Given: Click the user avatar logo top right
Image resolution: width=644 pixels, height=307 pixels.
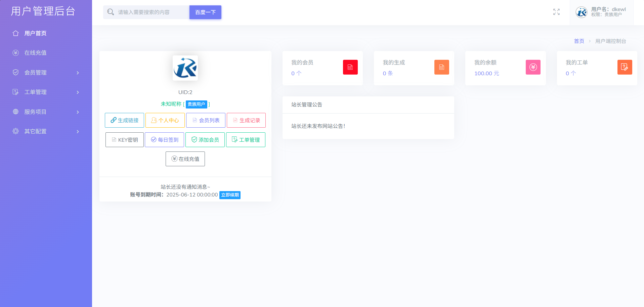Looking at the screenshot, I should 581,12.
